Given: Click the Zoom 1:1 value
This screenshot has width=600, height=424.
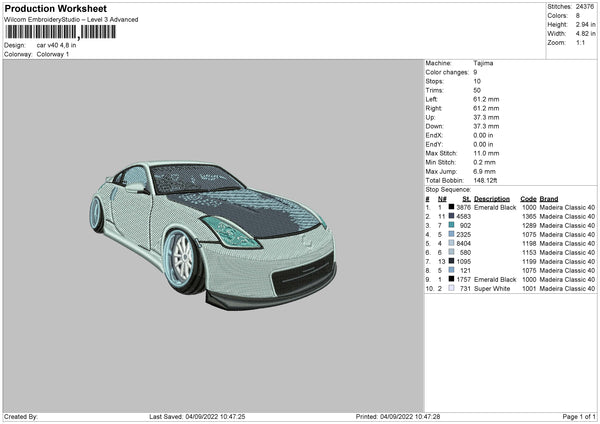Looking at the screenshot, I should (579, 43).
